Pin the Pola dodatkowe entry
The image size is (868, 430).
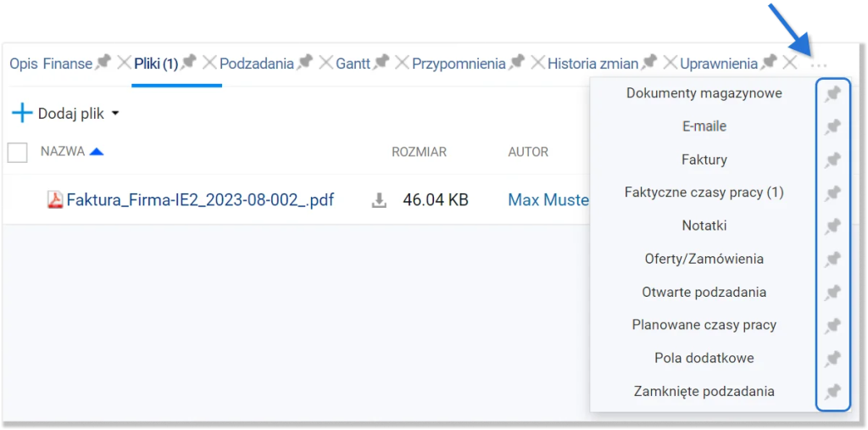(x=832, y=359)
